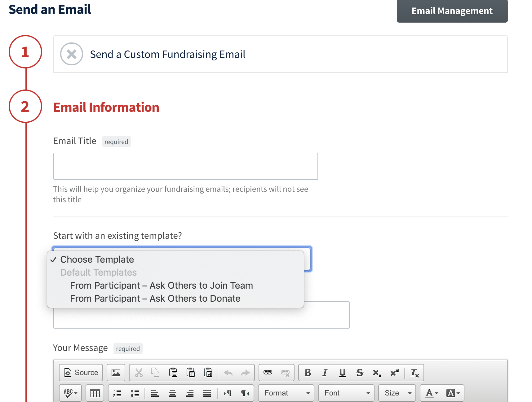
Task: Insert a numbered list
Action: [117, 393]
